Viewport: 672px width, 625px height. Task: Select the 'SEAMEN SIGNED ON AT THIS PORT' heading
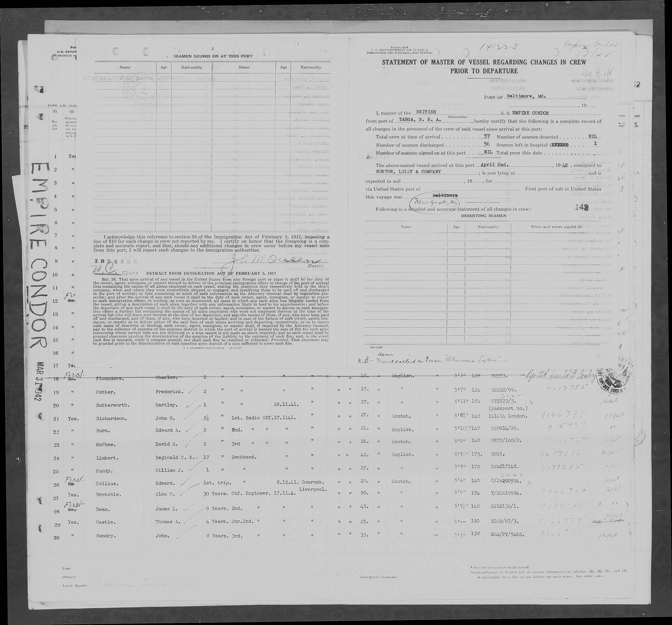click(213, 56)
